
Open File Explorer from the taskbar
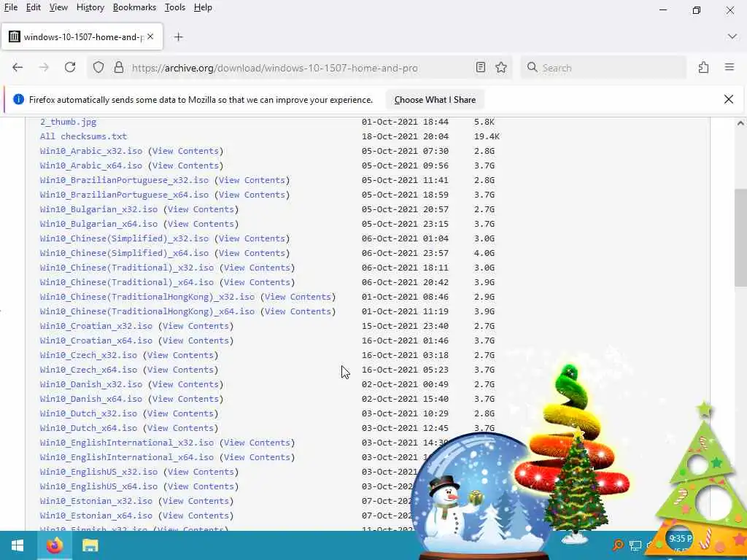pyautogui.click(x=90, y=545)
